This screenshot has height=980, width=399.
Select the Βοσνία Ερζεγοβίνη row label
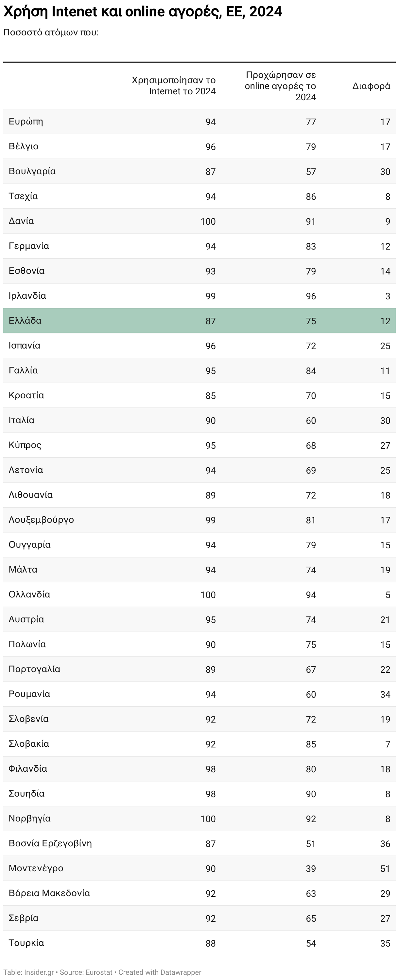click(x=50, y=843)
